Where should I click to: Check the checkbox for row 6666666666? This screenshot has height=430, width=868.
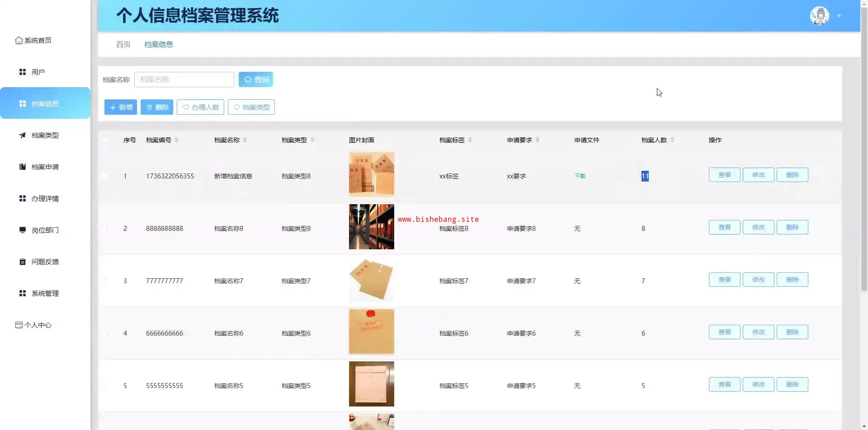[104, 333]
